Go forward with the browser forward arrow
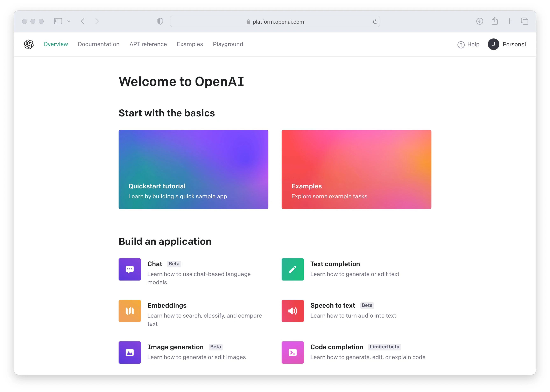 click(97, 21)
